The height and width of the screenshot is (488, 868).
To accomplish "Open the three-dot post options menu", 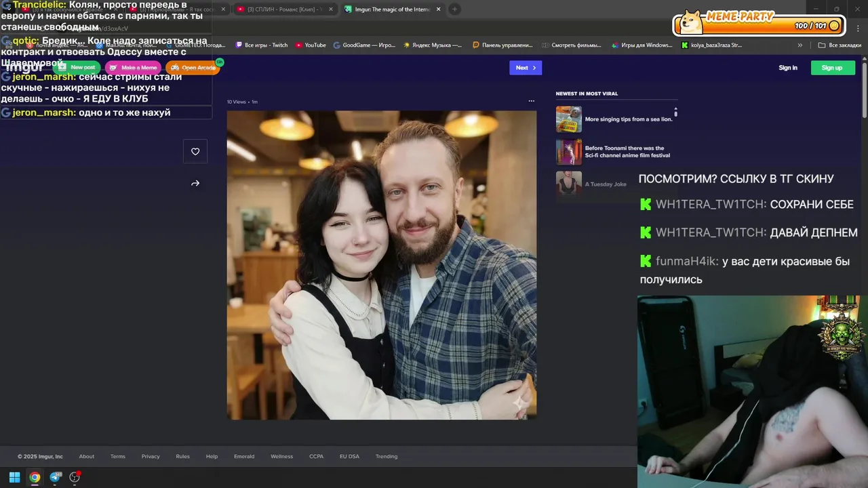I will pos(531,101).
